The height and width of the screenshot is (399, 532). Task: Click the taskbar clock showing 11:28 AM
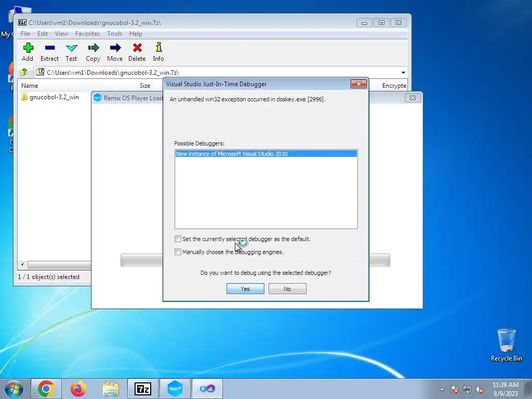pos(506,389)
